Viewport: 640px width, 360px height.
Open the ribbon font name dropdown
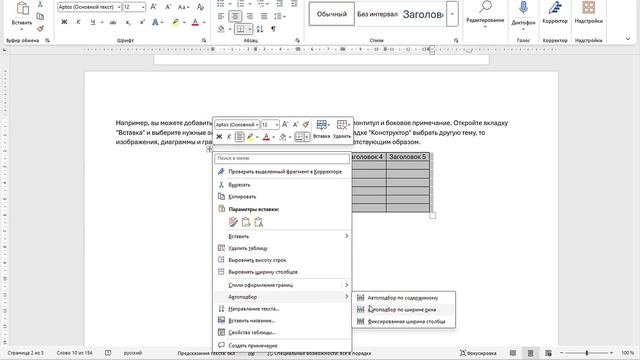click(x=119, y=7)
